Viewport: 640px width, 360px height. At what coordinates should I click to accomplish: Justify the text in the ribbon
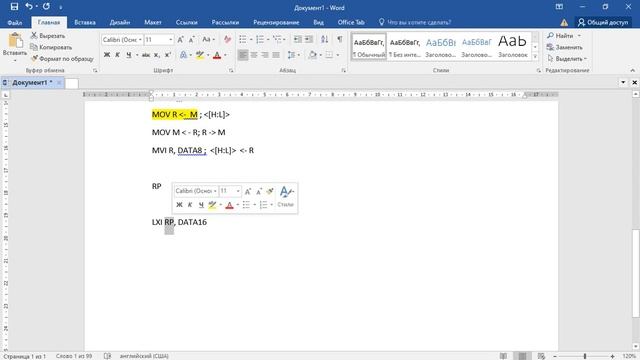pos(276,55)
